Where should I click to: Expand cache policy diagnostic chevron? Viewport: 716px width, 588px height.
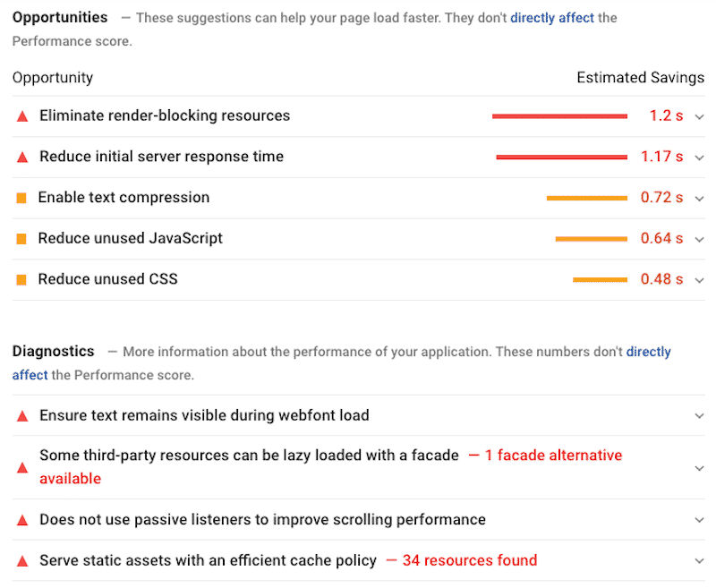click(x=699, y=561)
